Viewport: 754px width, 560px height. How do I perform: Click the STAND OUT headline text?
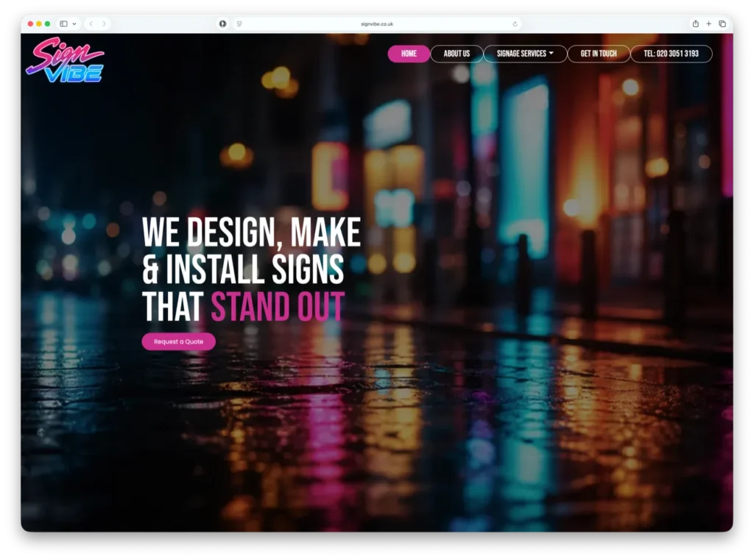[x=278, y=306]
